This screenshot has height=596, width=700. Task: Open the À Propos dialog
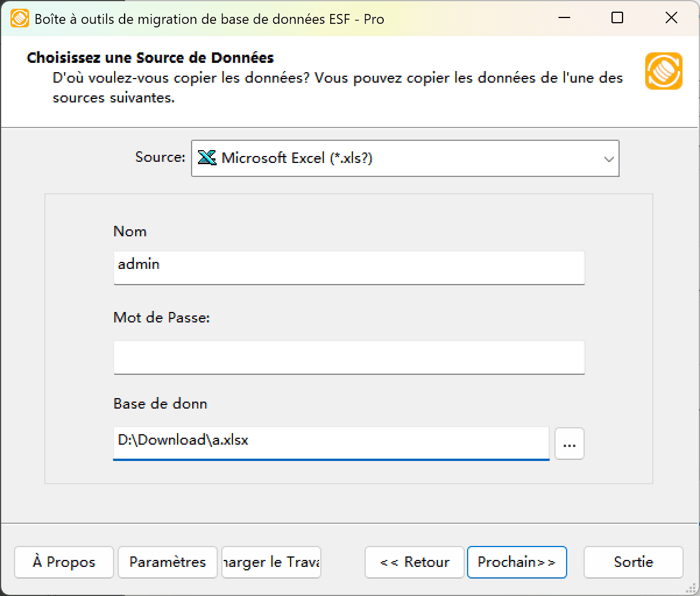click(63, 562)
